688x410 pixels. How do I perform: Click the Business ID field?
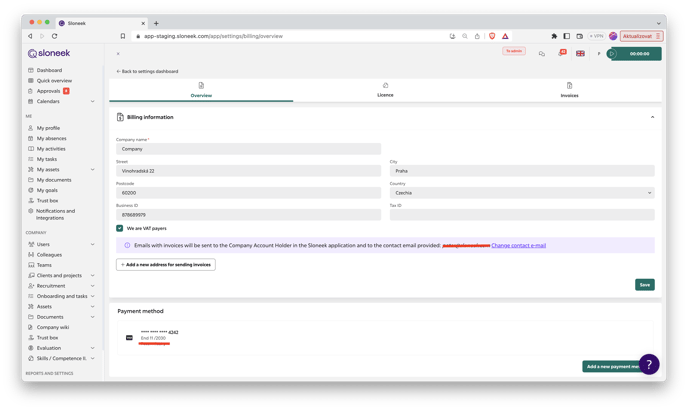point(248,215)
